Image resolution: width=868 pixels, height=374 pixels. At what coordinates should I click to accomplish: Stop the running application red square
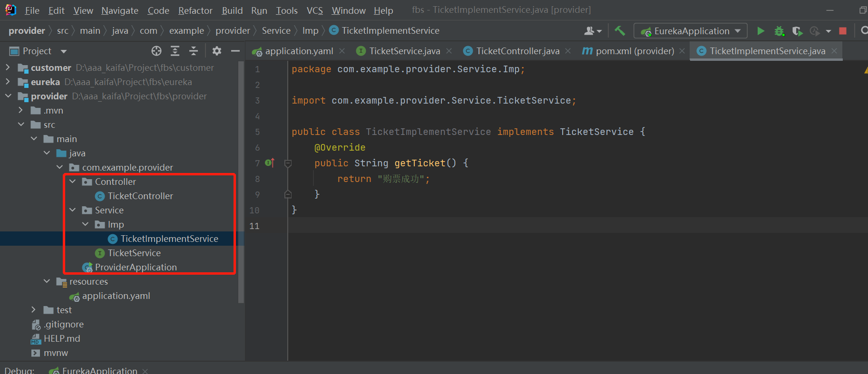[x=843, y=31]
